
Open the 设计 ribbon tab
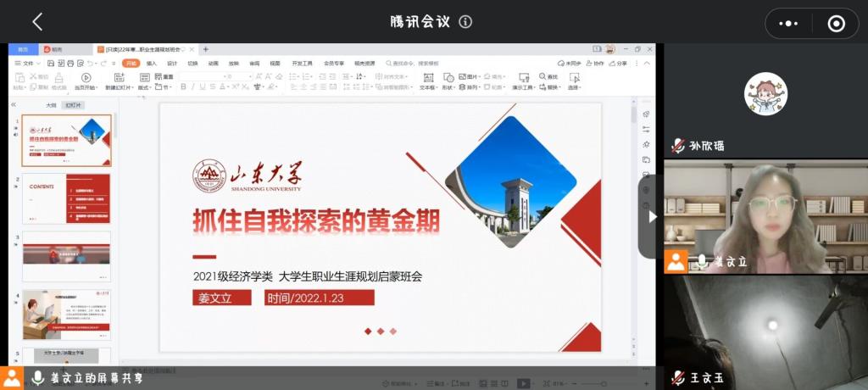[172, 63]
